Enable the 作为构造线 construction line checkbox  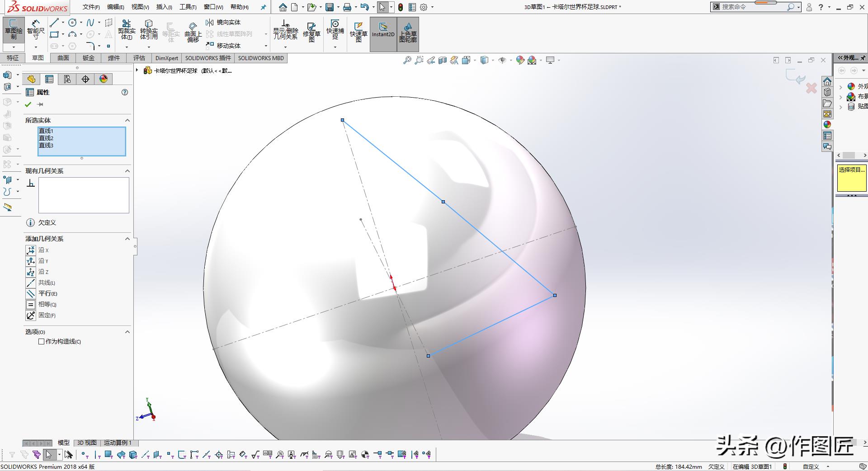point(42,342)
